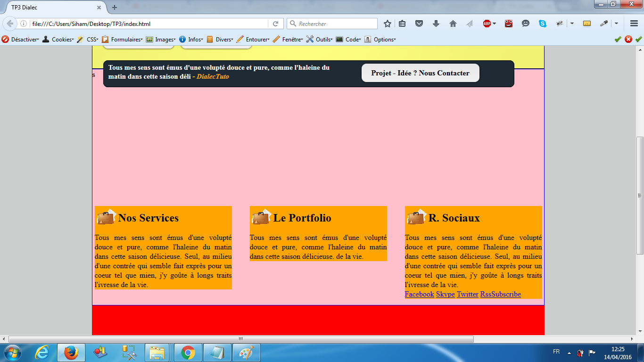Go to the home page icon
This screenshot has height=362, width=644.
pyautogui.click(x=453, y=24)
